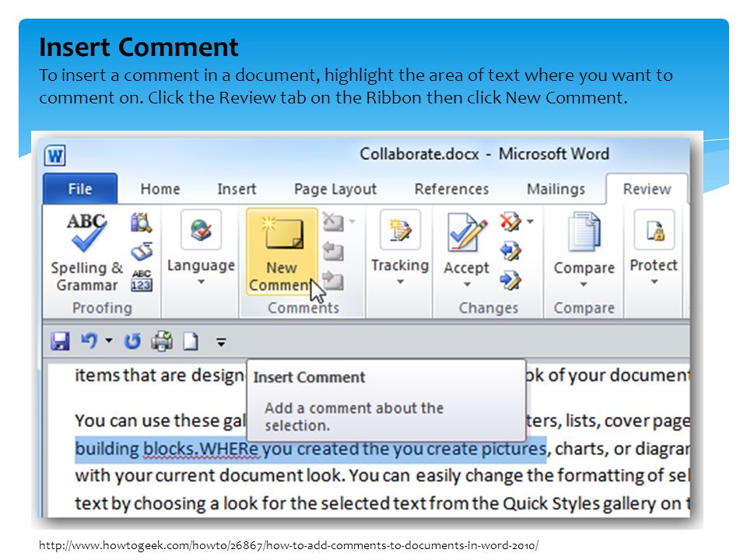Expand the Tracking dropdown arrow
The height and width of the screenshot is (560, 747).
pos(400,282)
